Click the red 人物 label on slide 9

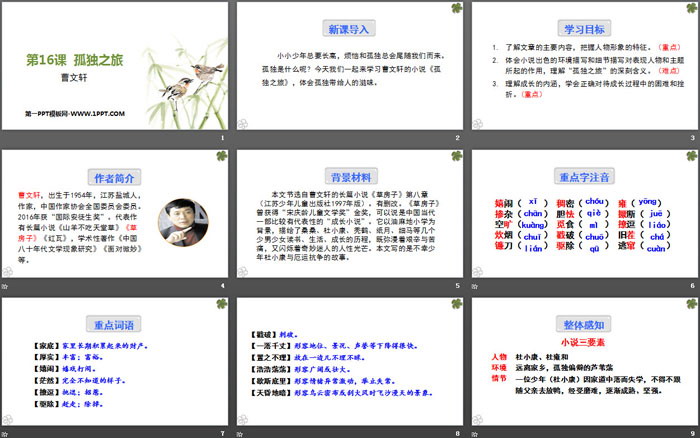(x=499, y=357)
